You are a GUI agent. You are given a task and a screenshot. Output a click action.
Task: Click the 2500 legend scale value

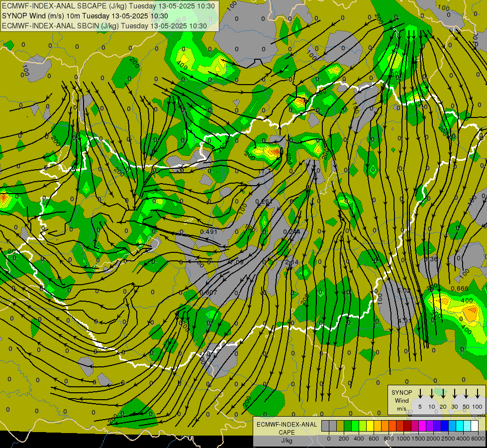pos(448,439)
